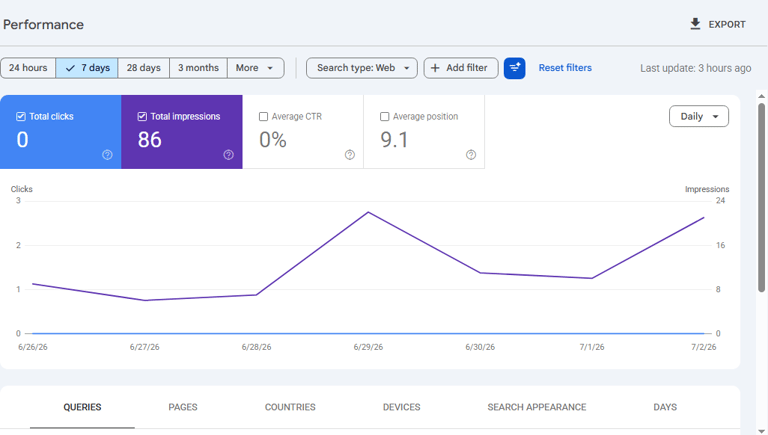The image size is (768, 435).
Task: Open the Search type: Web dropdown
Action: coord(362,68)
